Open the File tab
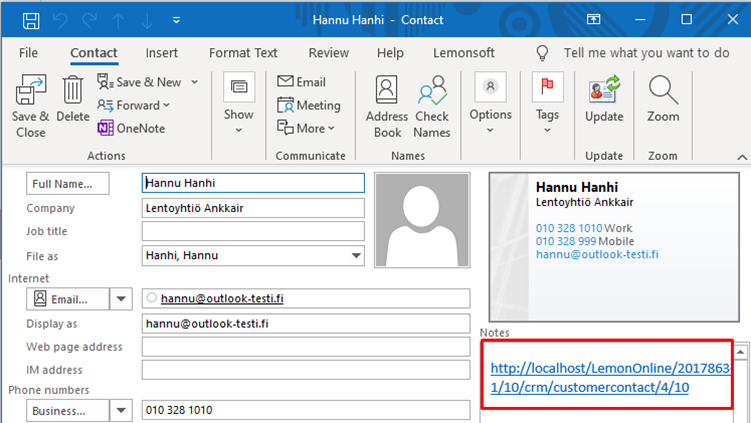Image resolution: width=751 pixels, height=423 pixels. click(28, 53)
